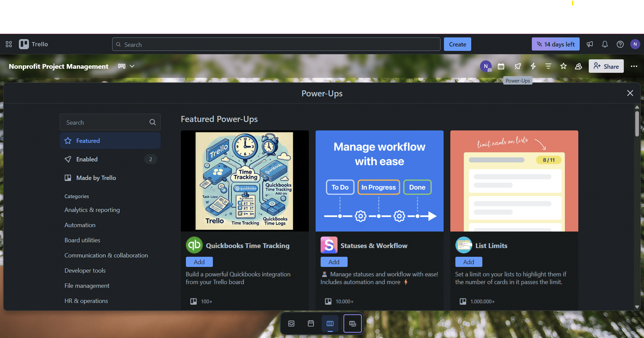Click the Create button
Viewport: 644px width, 338px height.
[x=457, y=44]
